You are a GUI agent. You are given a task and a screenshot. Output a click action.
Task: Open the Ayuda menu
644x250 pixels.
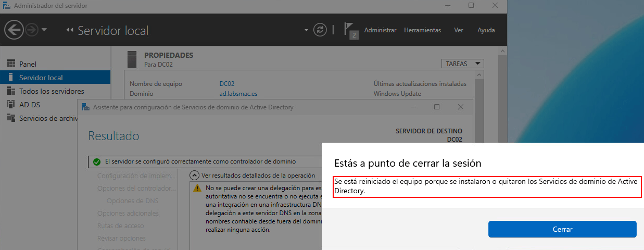point(486,30)
